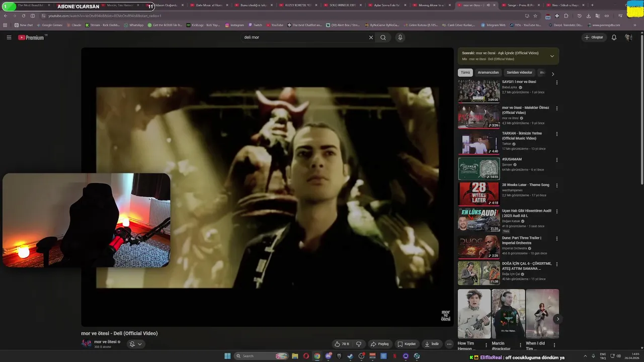
Task: Open options for the Audi A8 L video
Action: (556, 211)
